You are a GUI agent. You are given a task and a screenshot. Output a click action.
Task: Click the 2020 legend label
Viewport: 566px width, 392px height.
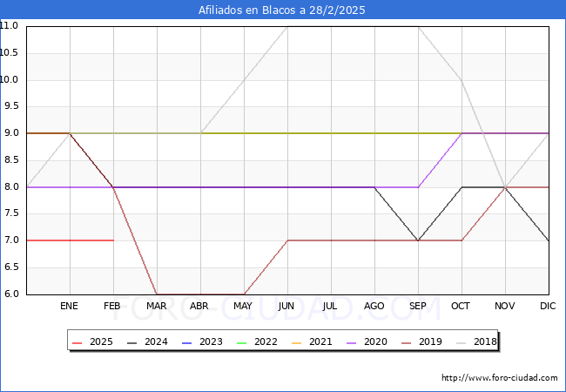click(x=375, y=341)
